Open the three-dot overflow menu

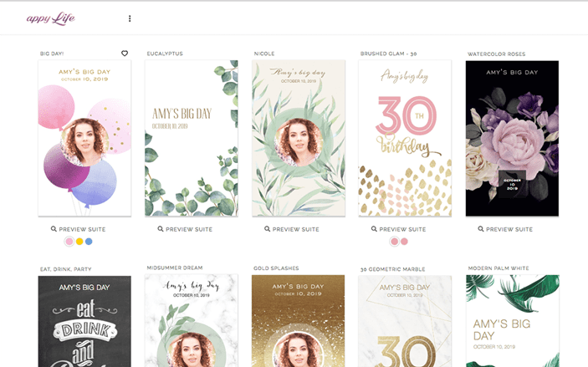(x=130, y=18)
